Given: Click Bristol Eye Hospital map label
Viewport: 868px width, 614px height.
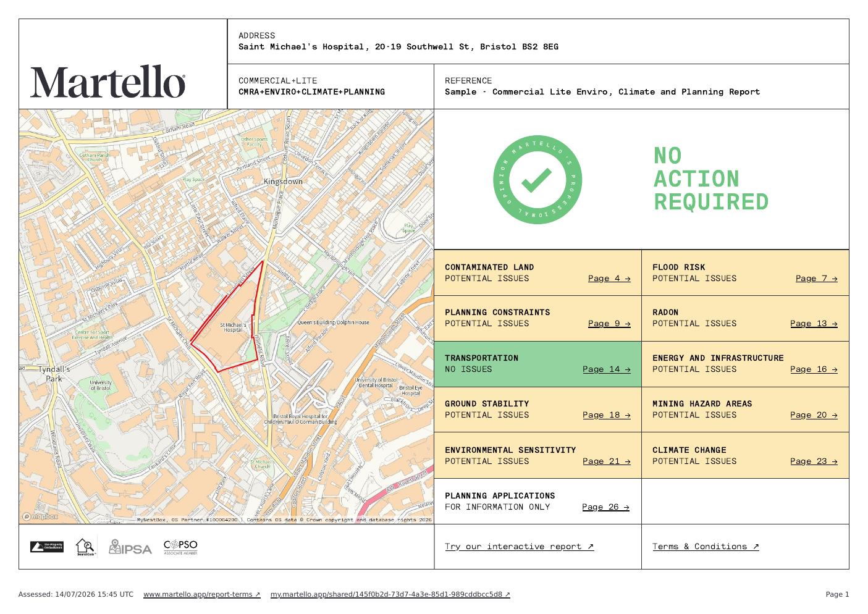Looking at the screenshot, I should coord(411,390).
